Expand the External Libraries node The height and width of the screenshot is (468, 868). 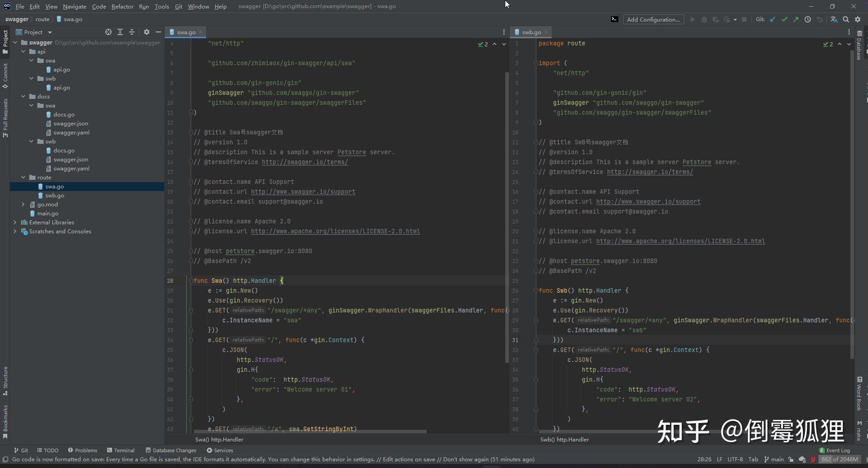click(x=15, y=223)
